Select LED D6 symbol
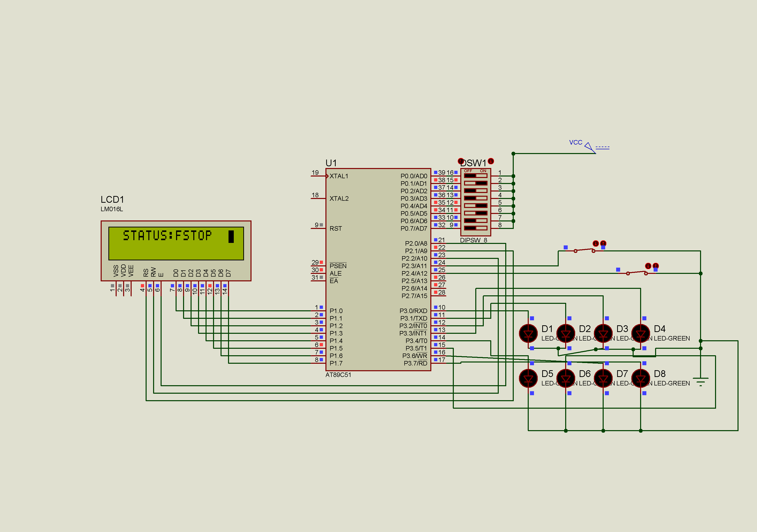Viewport: 757px width, 532px height. click(566, 378)
